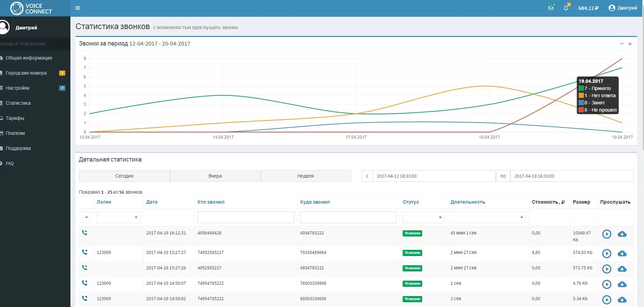644x307 pixels.
Task: Open the notifications bell icon
Action: 566,8
